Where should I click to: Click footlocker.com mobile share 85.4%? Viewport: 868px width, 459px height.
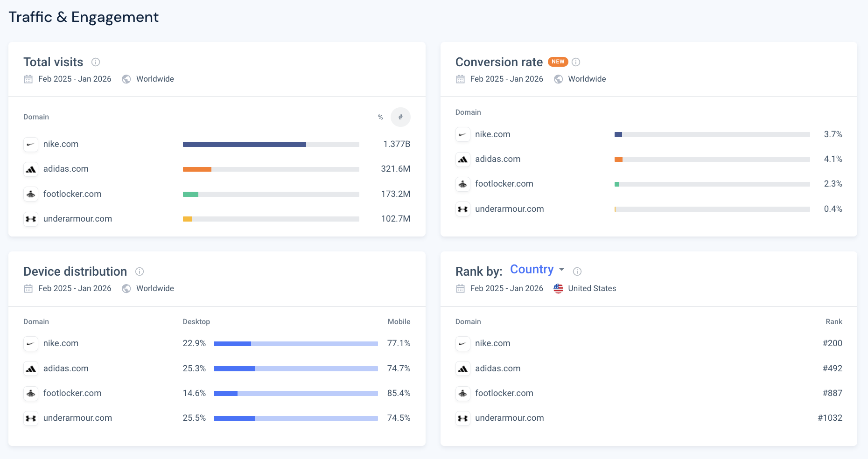399,393
